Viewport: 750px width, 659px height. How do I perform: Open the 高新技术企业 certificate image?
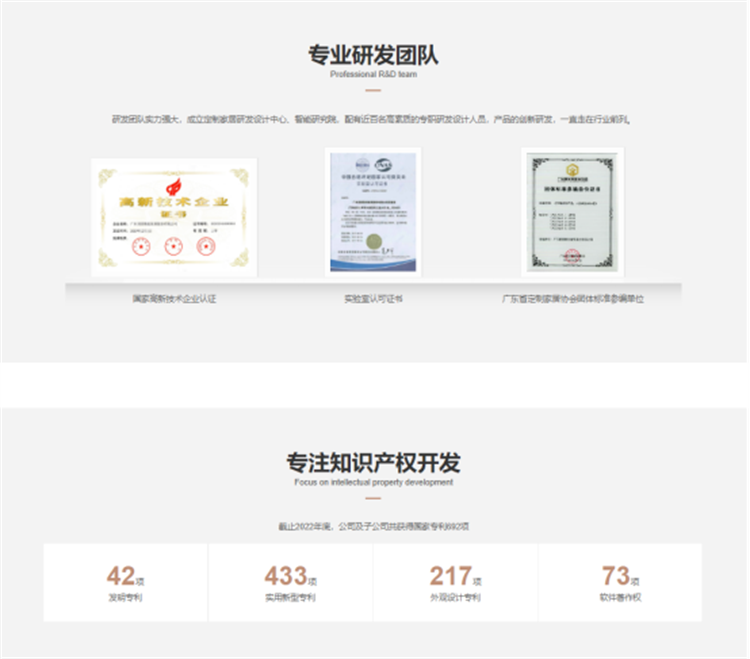(174, 218)
